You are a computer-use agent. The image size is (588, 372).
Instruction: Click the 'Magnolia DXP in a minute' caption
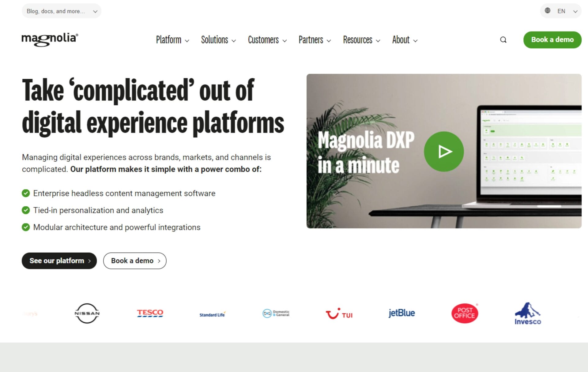tap(366, 152)
